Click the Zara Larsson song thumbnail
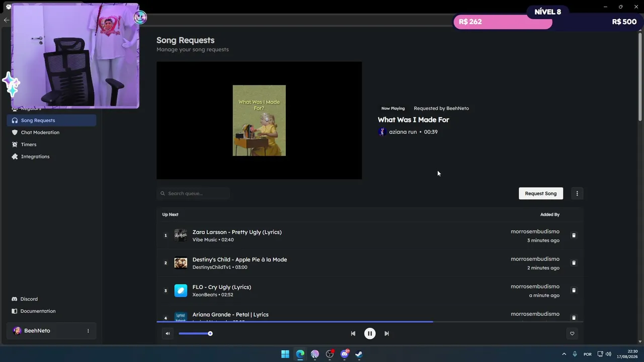Image resolution: width=644 pixels, height=362 pixels. click(181, 235)
